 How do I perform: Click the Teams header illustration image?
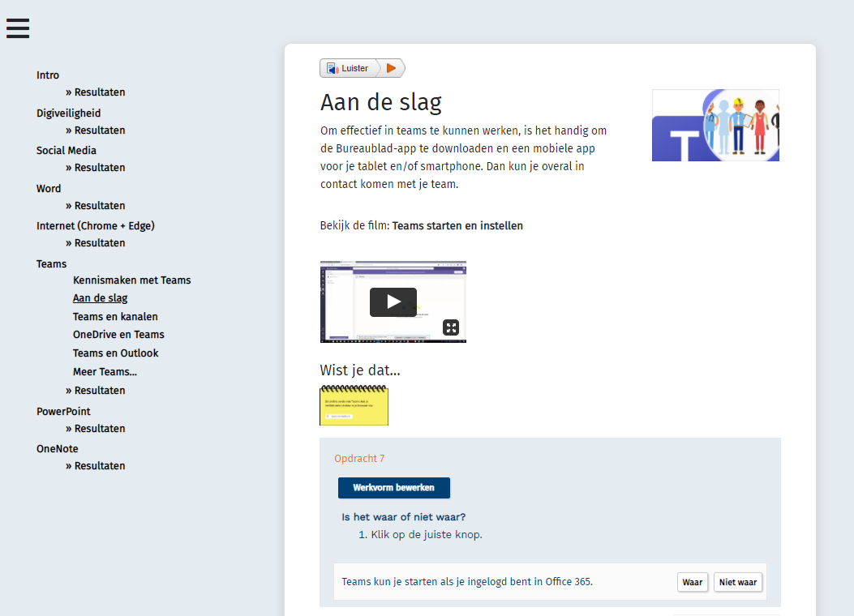715,126
